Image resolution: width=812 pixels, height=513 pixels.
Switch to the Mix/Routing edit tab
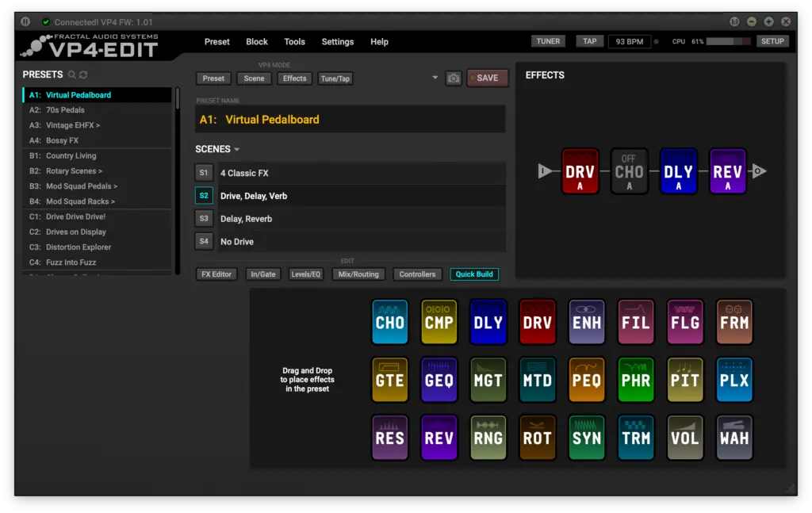point(358,274)
